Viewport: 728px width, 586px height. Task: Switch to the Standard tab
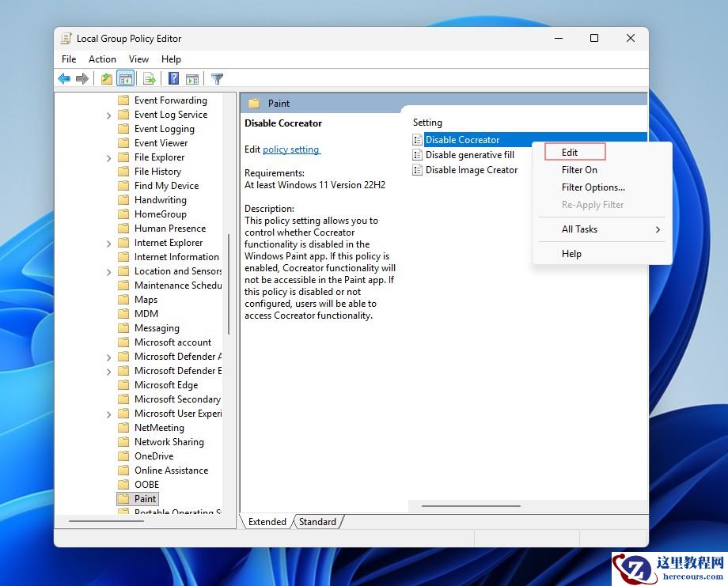pyautogui.click(x=317, y=522)
